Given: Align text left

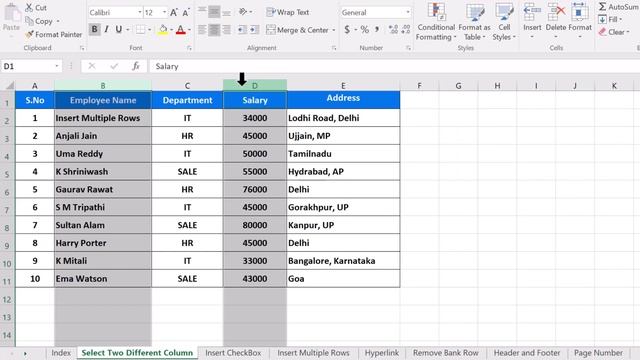Looking at the screenshot, I should 202,29.
